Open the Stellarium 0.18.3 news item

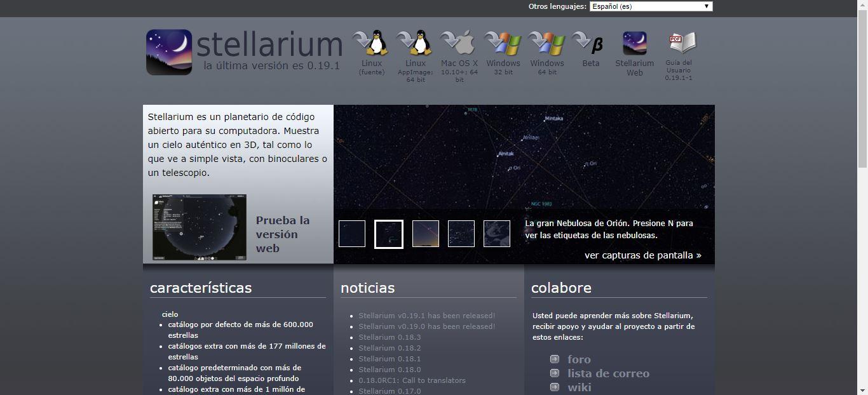pyautogui.click(x=390, y=337)
